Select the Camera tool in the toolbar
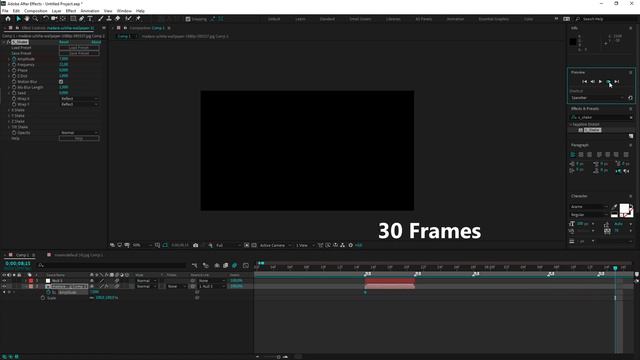 coord(54,19)
